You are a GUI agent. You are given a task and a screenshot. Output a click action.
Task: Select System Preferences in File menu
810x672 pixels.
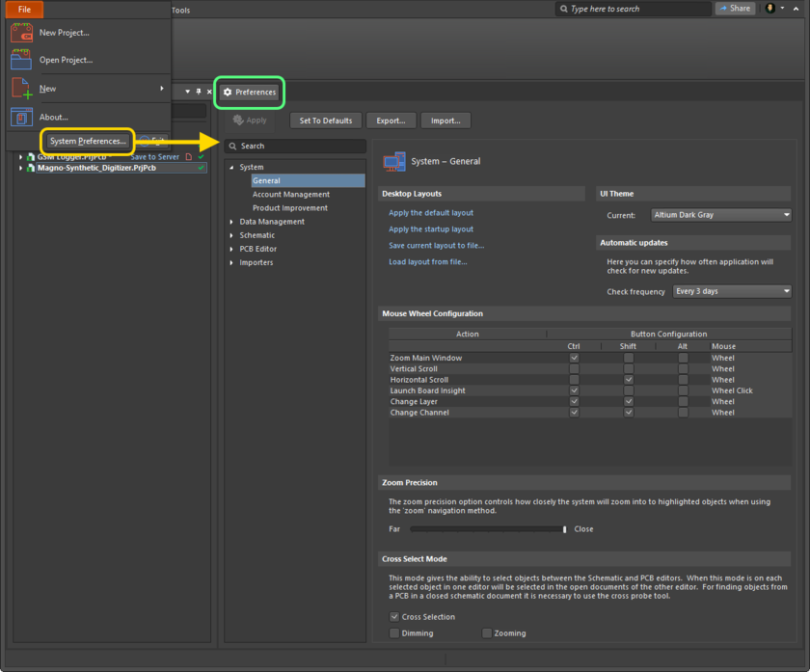pyautogui.click(x=88, y=142)
